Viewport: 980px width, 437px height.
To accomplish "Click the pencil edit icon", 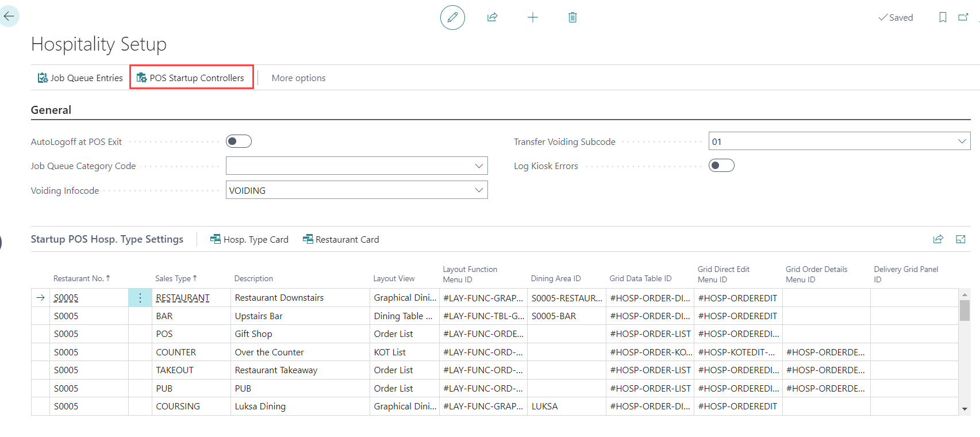I will 452,17.
